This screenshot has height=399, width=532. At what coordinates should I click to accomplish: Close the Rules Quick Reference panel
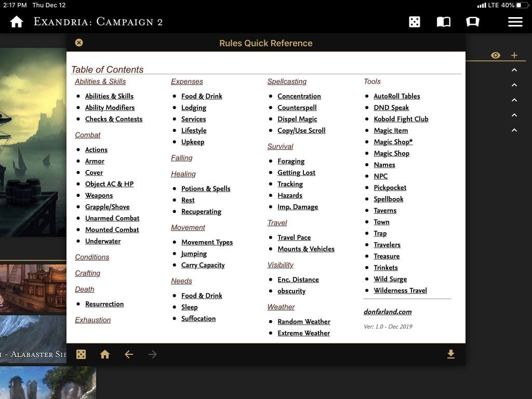coord(79,43)
